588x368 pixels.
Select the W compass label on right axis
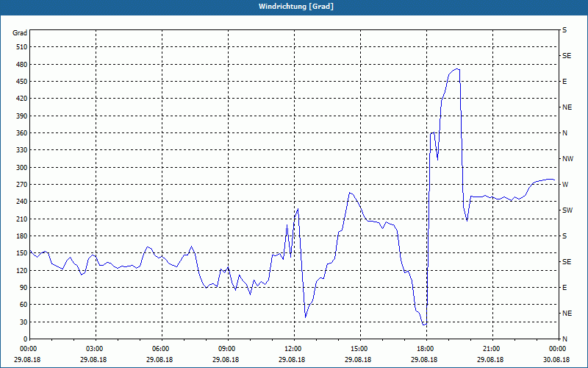coord(565,185)
